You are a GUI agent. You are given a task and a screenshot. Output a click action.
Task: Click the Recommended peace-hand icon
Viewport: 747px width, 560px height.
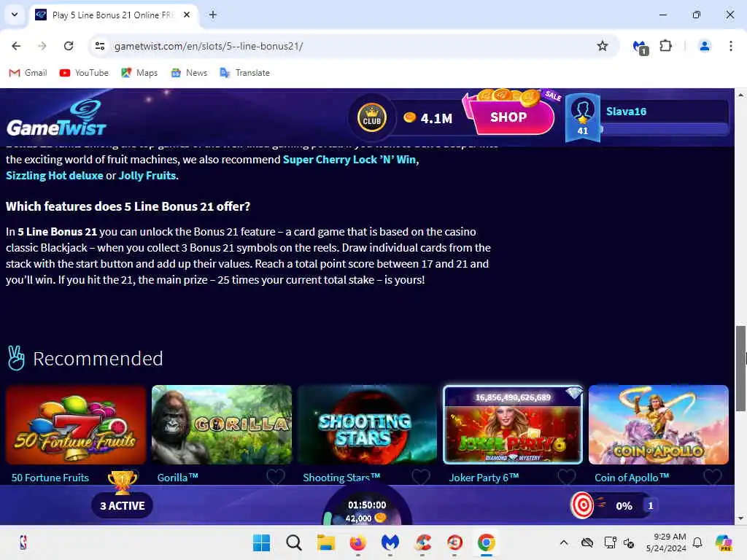16,358
